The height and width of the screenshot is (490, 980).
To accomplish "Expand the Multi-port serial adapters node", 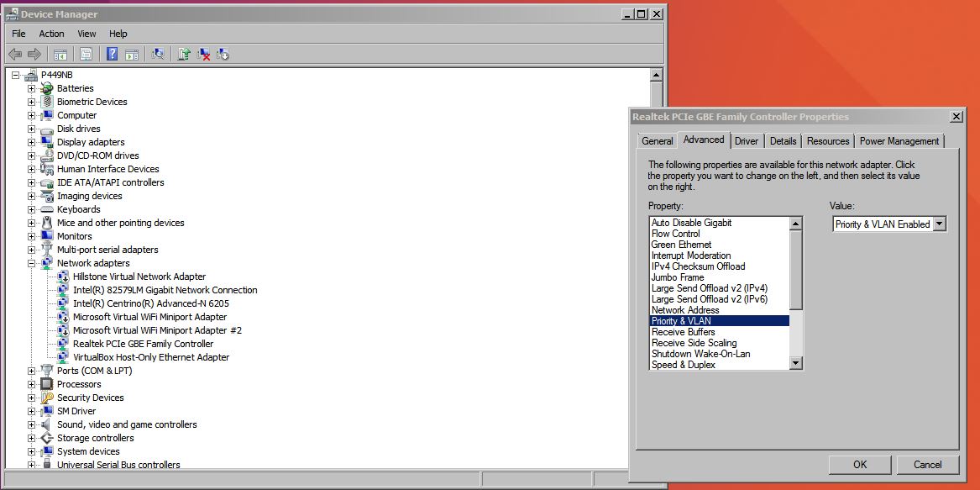I will coord(31,250).
